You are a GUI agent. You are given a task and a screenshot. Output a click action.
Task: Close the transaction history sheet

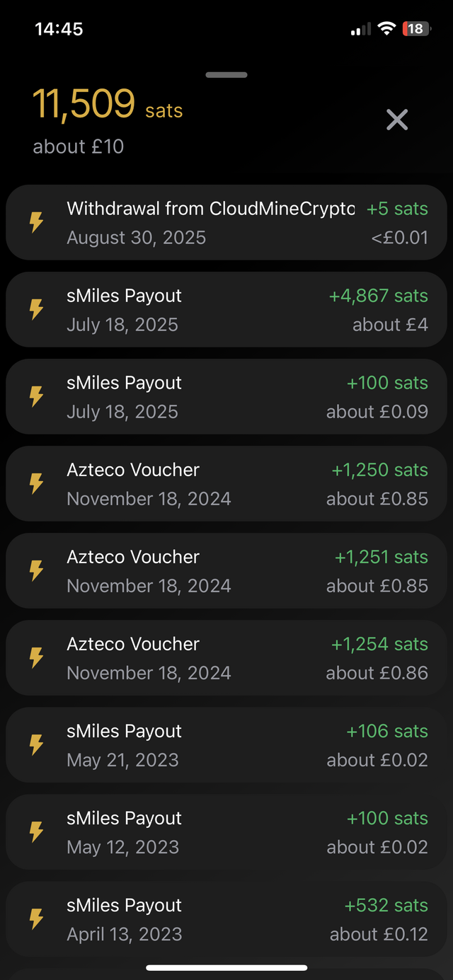click(397, 120)
